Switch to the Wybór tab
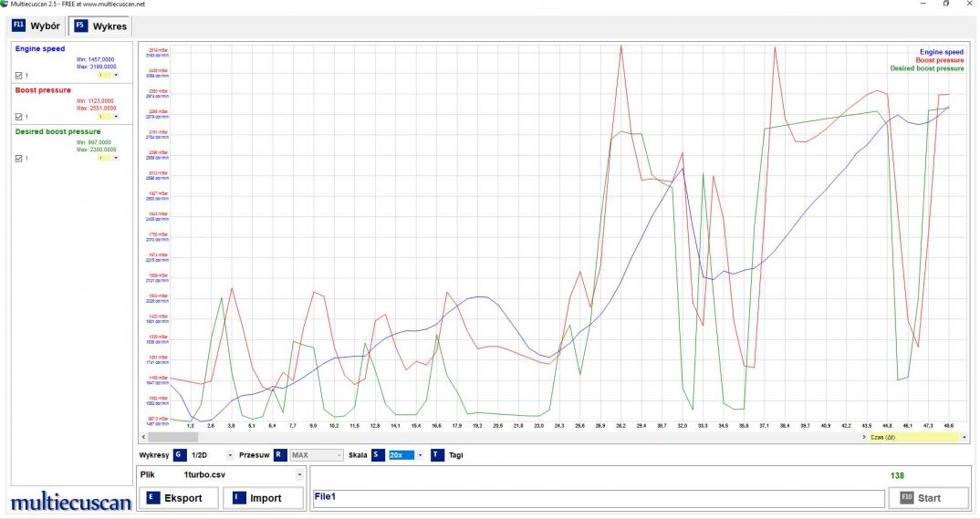Screen dimensions: 980x519 [x=36, y=26]
